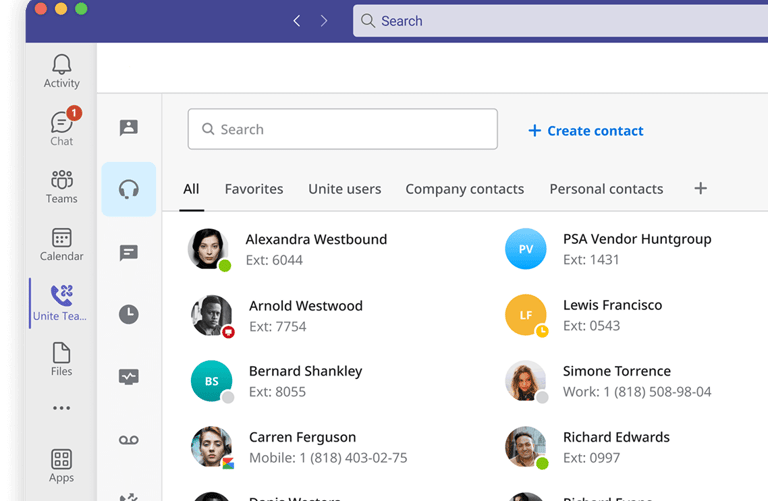Open the contacts card icon in Unite sidebar
The image size is (768, 501).
[x=129, y=127]
